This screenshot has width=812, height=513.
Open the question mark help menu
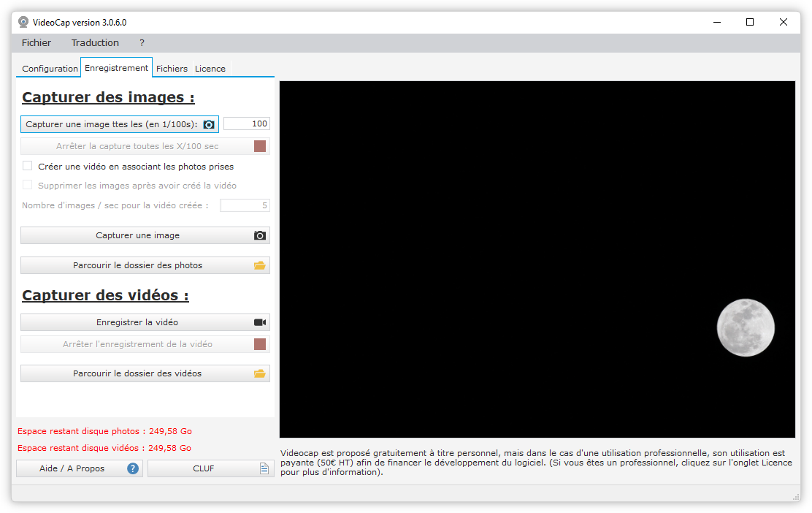tap(142, 43)
